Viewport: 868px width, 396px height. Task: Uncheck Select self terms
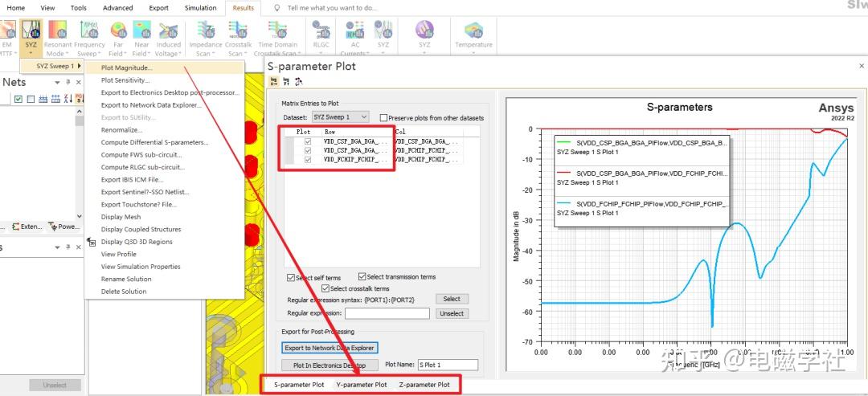tap(291, 277)
